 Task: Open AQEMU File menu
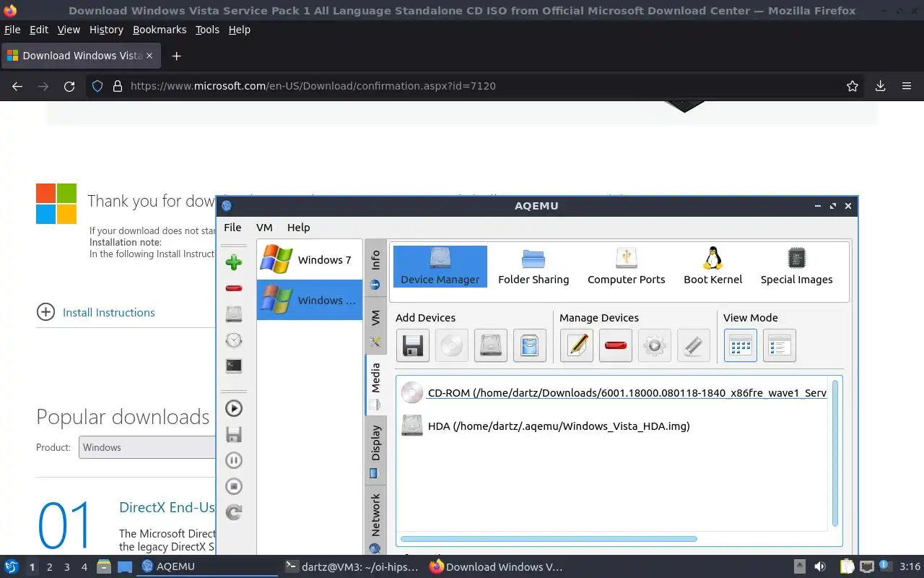[232, 227]
